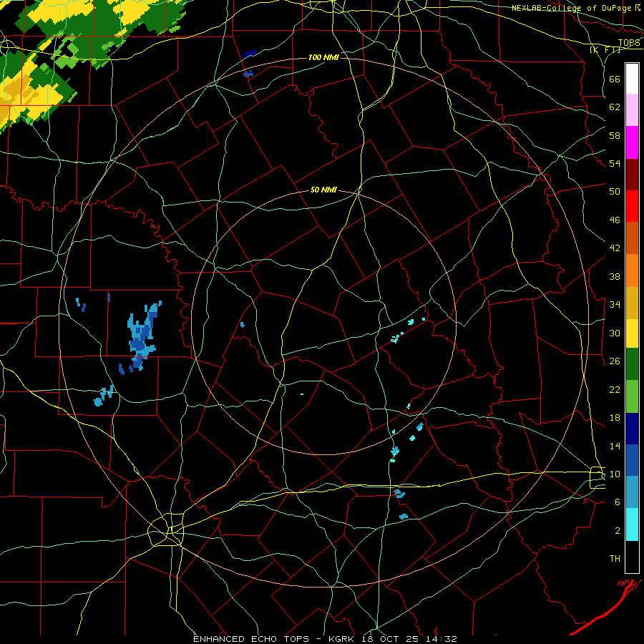Click the light pink legend swatch
644x644 pixels.
click(632, 109)
